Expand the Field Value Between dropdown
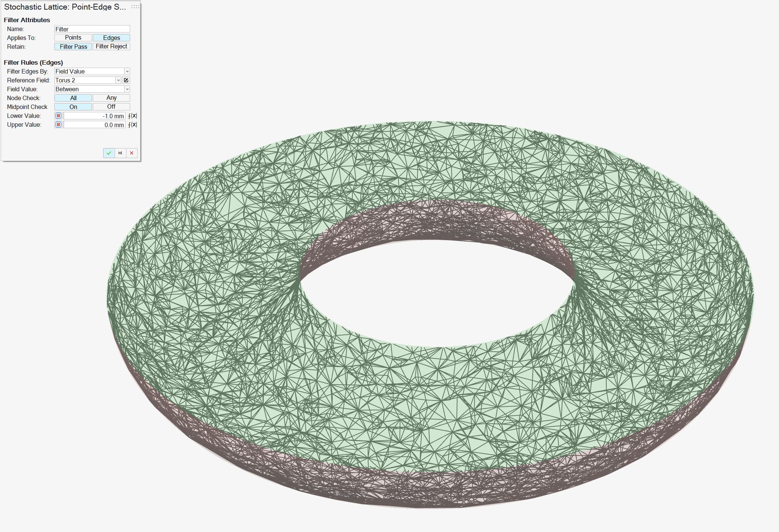 pyautogui.click(x=127, y=89)
